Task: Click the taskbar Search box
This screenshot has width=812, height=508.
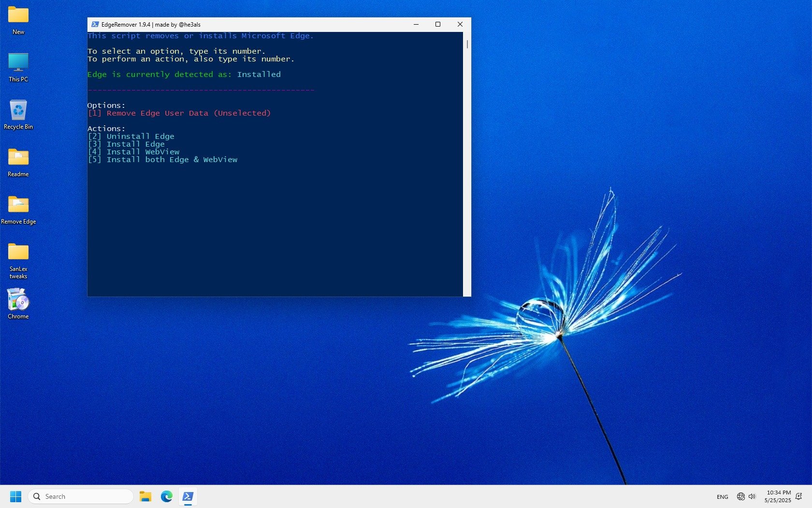Action: [x=81, y=496]
